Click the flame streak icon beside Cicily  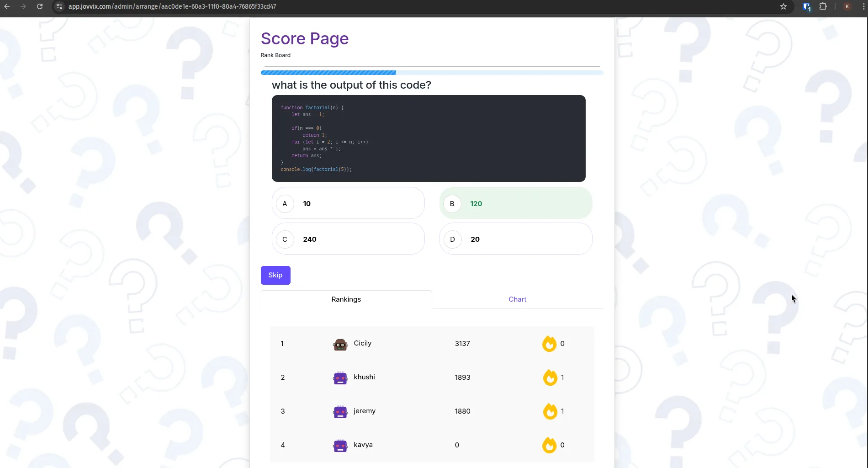(549, 344)
